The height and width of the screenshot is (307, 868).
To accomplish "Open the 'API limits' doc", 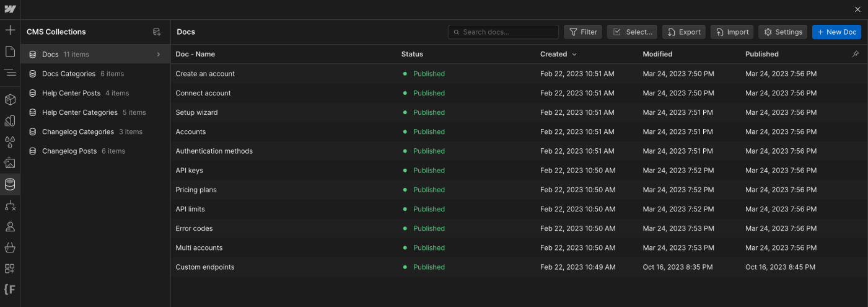I will coord(190,209).
